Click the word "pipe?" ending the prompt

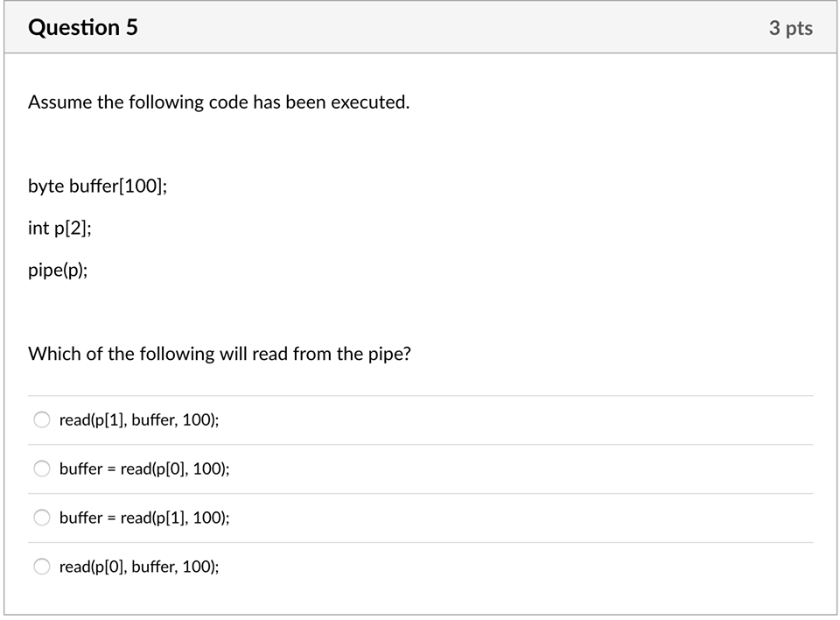click(x=388, y=355)
